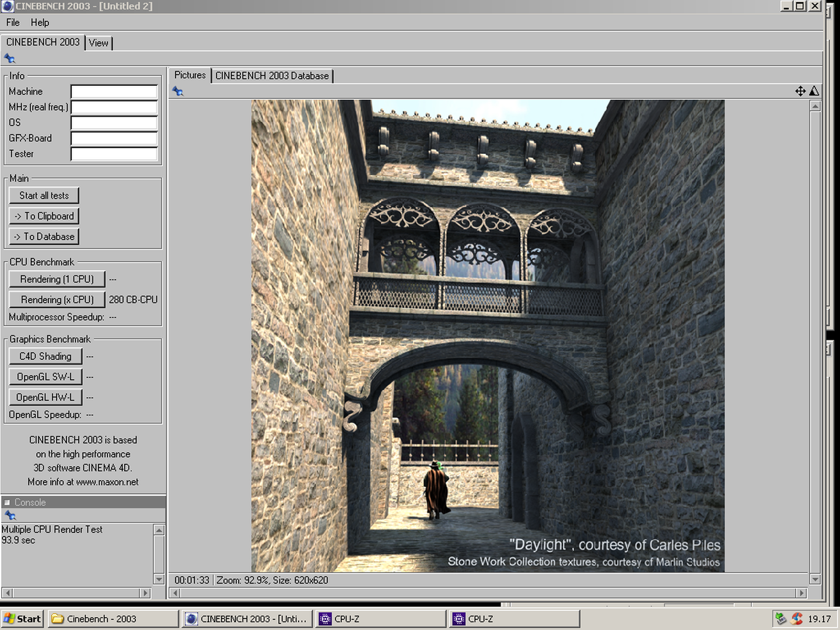Click the pin icon in Console panel
The height and width of the screenshot is (630, 840).
coord(10,515)
